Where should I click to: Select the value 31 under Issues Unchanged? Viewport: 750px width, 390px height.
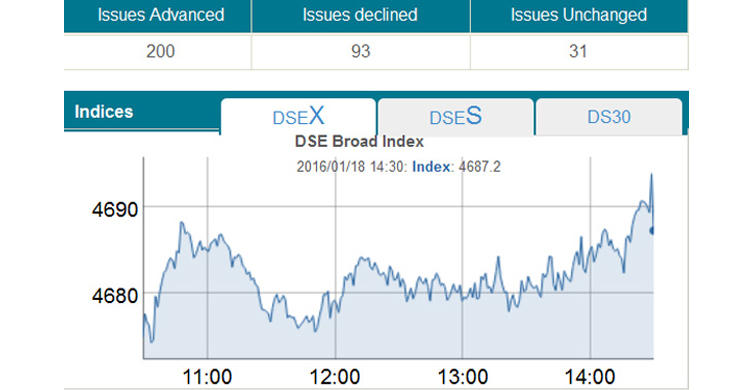click(x=578, y=51)
